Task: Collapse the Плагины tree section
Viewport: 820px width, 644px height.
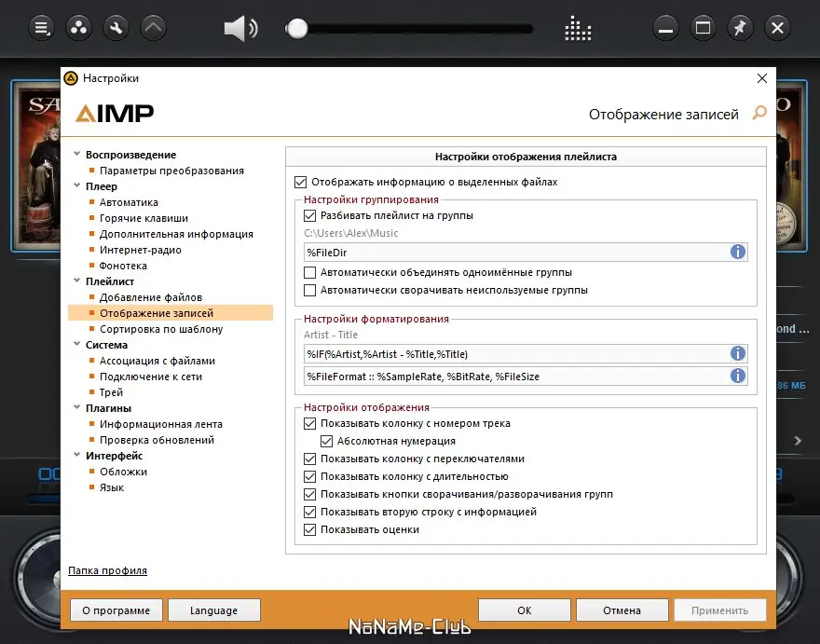Action: (x=76, y=407)
